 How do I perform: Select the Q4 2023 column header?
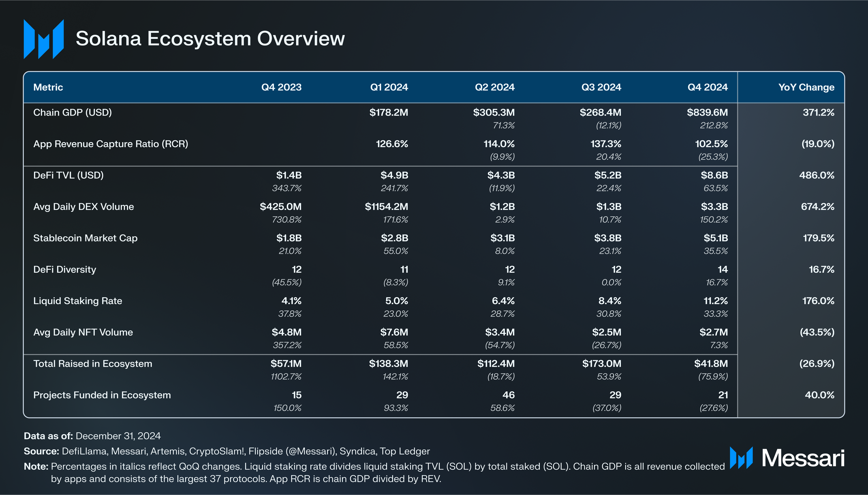(x=281, y=87)
